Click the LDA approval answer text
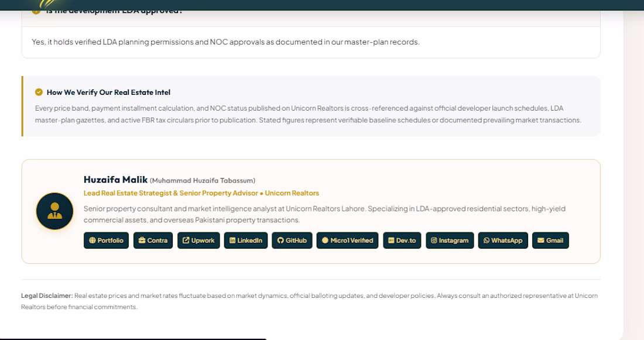 tap(225, 42)
